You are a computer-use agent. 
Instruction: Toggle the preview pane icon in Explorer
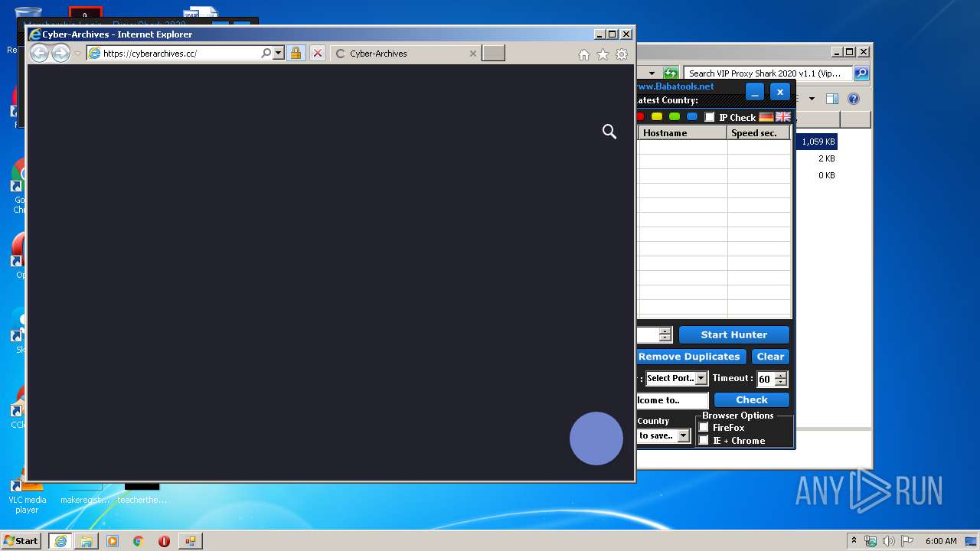832,99
